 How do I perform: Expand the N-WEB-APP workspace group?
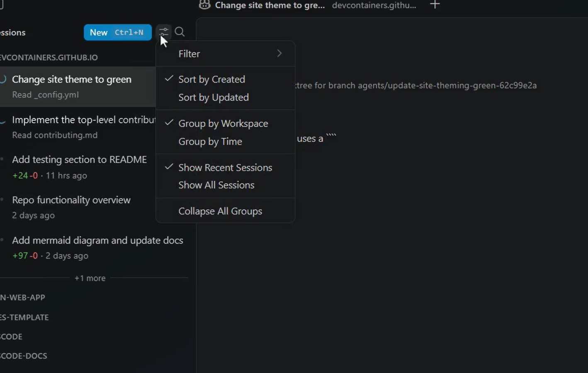coord(22,298)
